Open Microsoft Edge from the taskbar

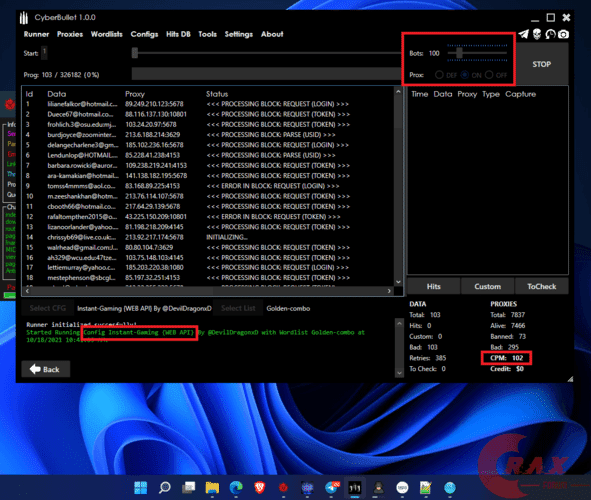236,488
